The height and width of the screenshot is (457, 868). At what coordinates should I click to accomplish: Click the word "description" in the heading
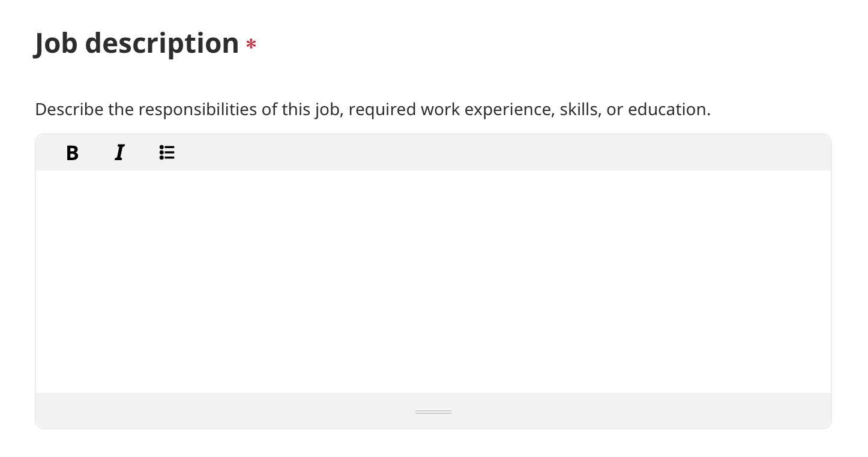162,43
